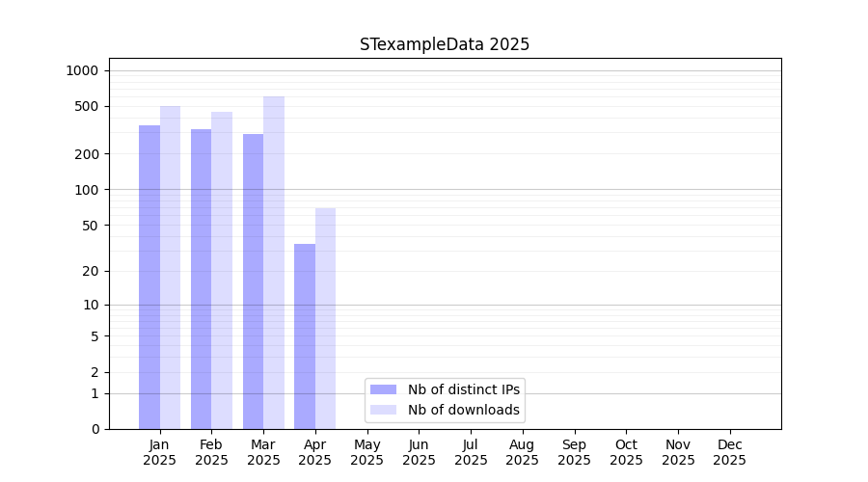
Task: Click the January distinct IPs bar
Action: pyautogui.click(x=149, y=278)
